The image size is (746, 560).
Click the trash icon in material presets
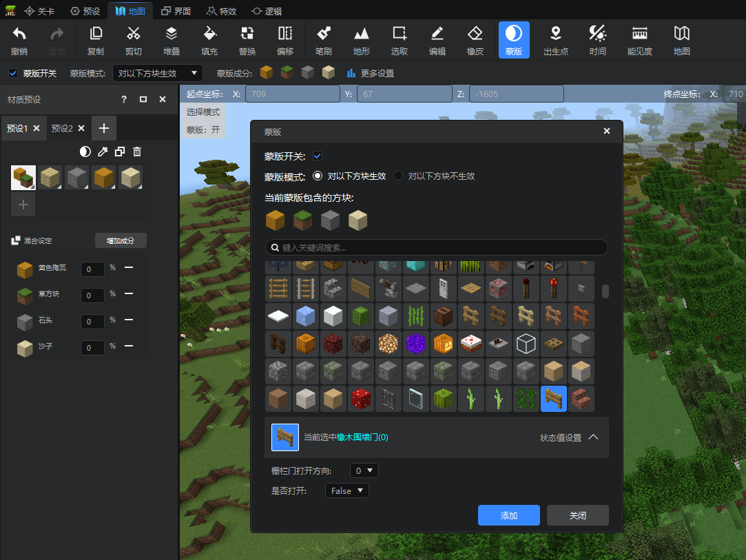[x=137, y=152]
